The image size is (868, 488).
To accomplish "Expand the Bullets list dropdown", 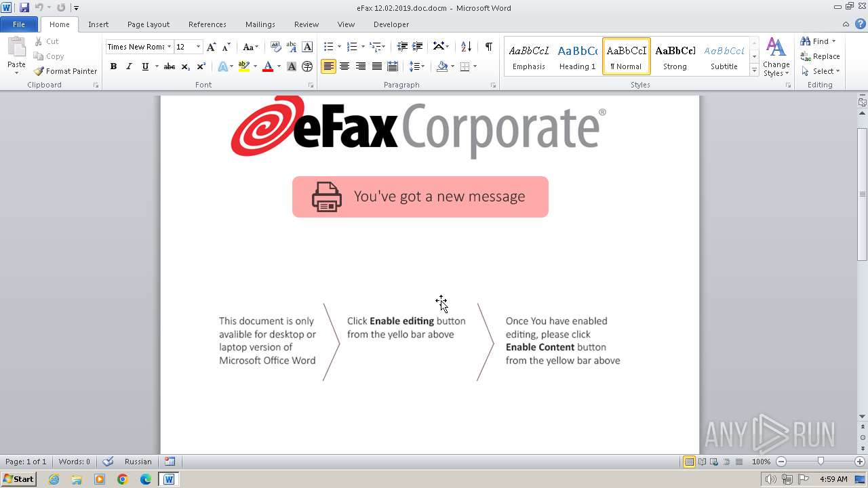I will [x=339, y=47].
